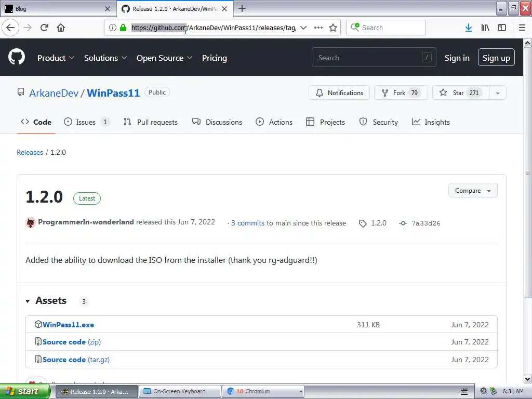This screenshot has height=399, width=532.
Task: Click the GitHub Octocat logo
Action: click(17, 57)
